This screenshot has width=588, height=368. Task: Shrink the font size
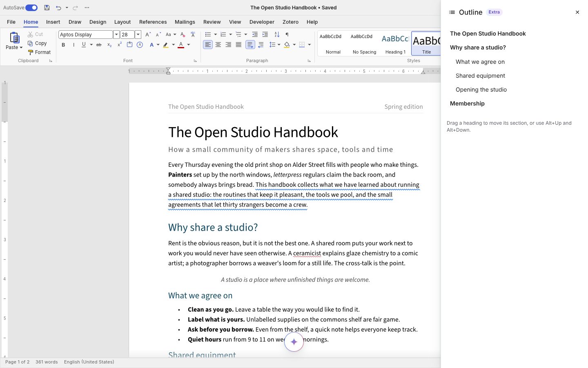point(158,34)
